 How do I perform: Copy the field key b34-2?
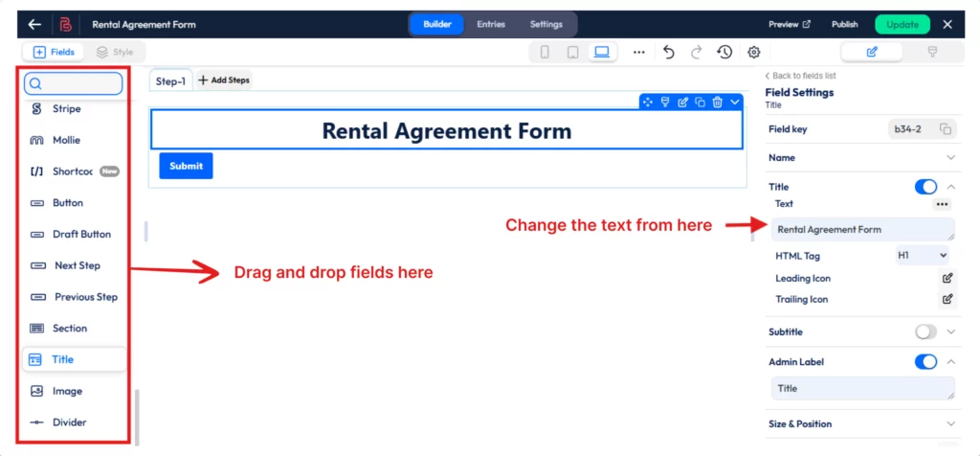946,129
